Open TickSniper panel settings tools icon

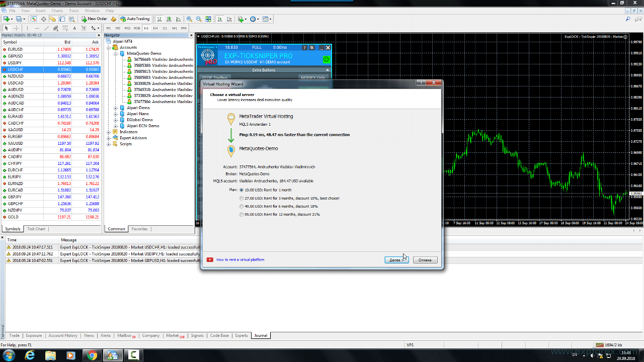coord(312,47)
